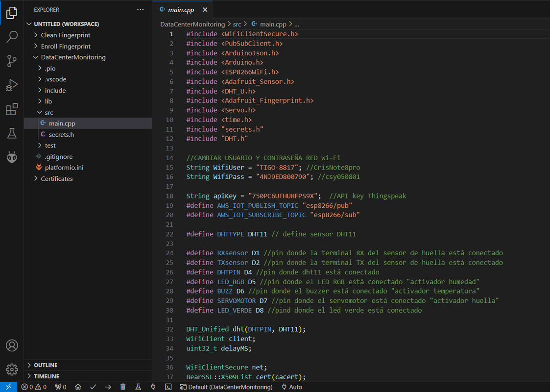Open errors and warnings count in status bar
The width and height of the screenshot is (550, 392).
(34, 387)
